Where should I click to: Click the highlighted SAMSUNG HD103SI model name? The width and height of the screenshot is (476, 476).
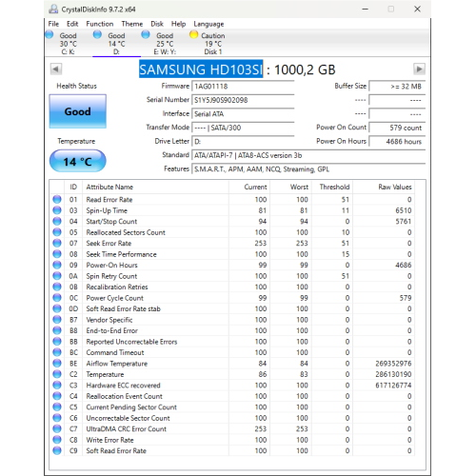pos(201,69)
